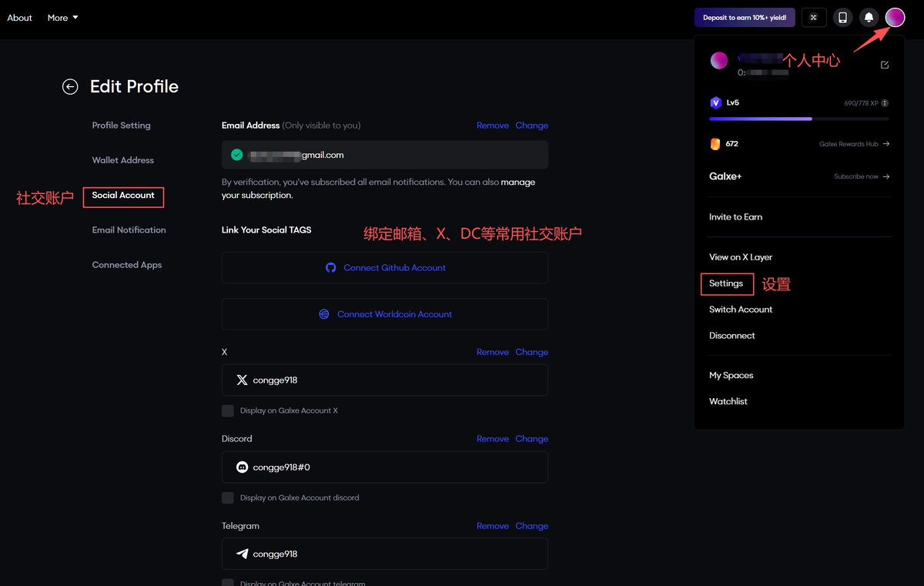
Task: Click Deposit to earn 10%+ yield button
Action: [745, 17]
